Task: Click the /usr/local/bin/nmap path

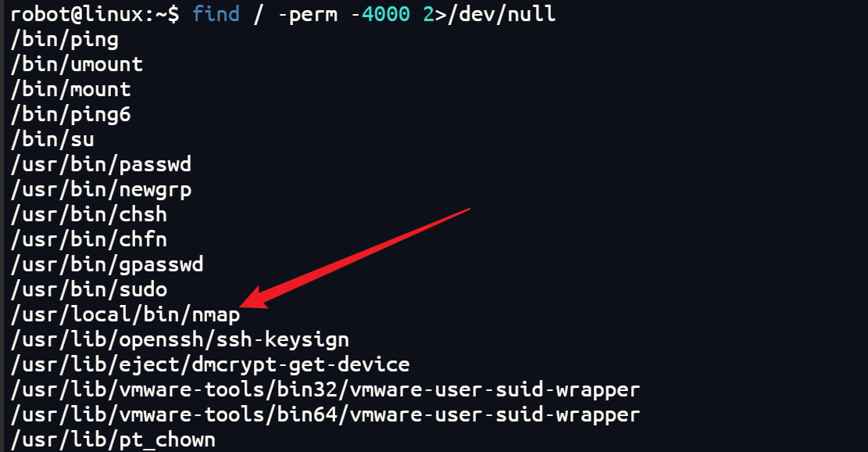Action: tap(125, 314)
